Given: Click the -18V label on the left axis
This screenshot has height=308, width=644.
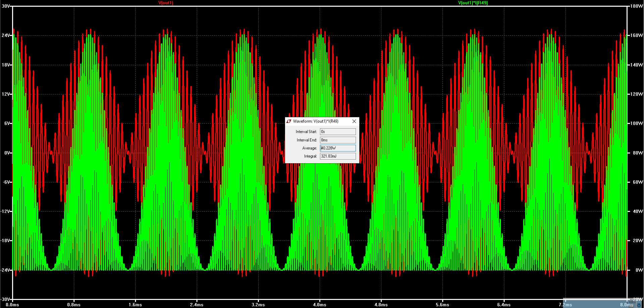Looking at the screenshot, I should click(x=5, y=240).
